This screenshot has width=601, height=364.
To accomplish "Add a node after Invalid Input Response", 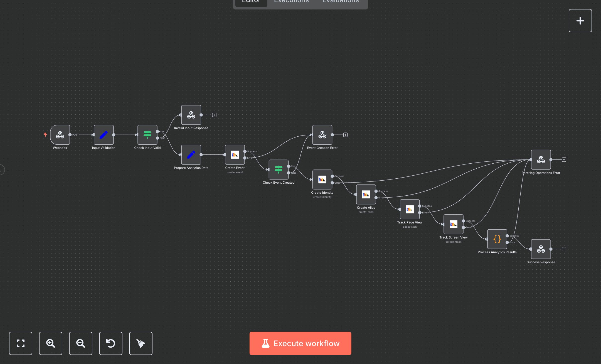I will [214, 115].
